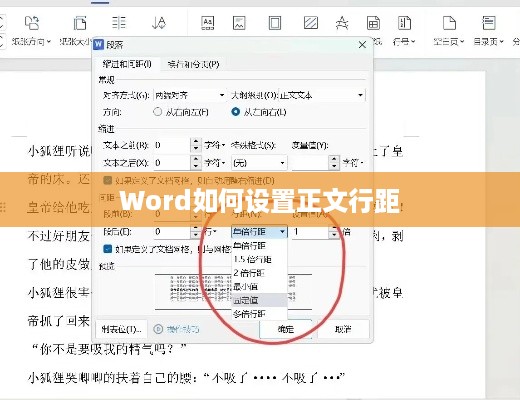Viewport: 520px width, 400px height.
Task: Click the 文本之前 stepper arrows
Action: coord(196,145)
